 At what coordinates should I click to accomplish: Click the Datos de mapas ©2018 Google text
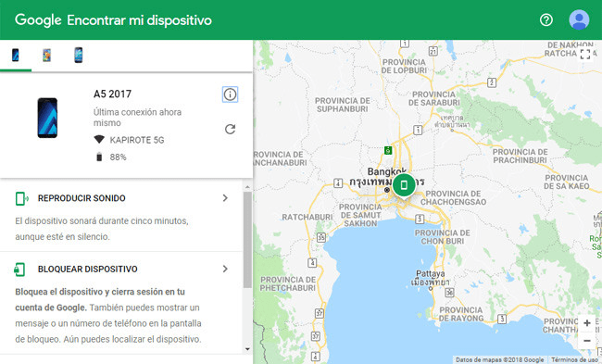point(499,359)
